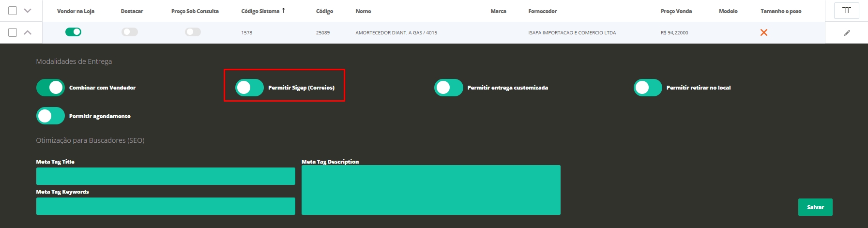Enable Permitir Sigep (Correios) toggle

coord(249,88)
